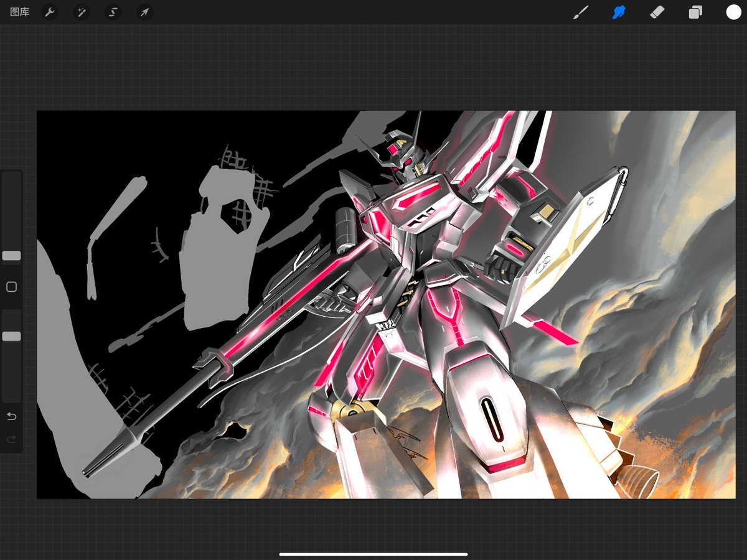Select the Smudge tool

tap(619, 12)
